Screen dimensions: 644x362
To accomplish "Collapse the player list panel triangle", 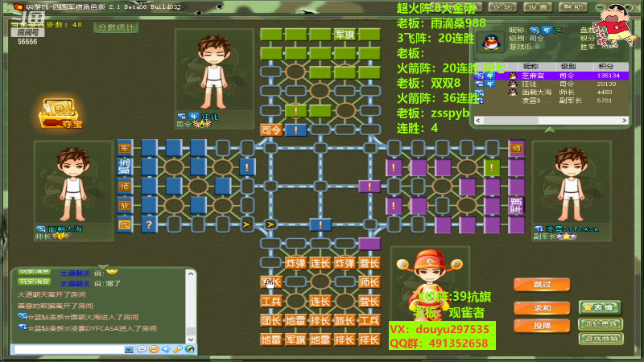I will [550, 130].
